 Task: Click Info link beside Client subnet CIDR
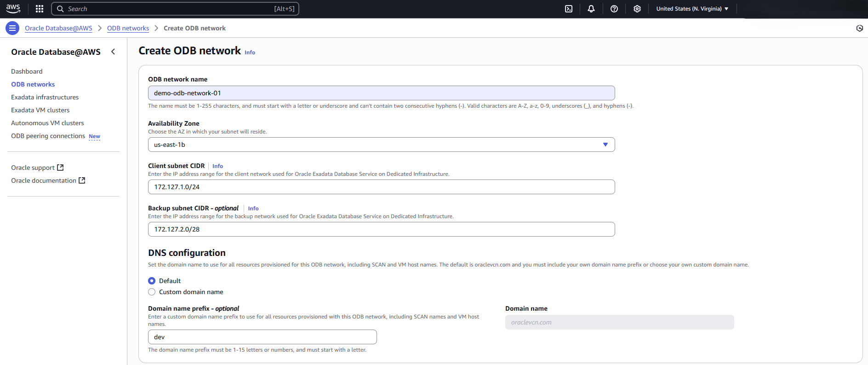[x=217, y=166]
